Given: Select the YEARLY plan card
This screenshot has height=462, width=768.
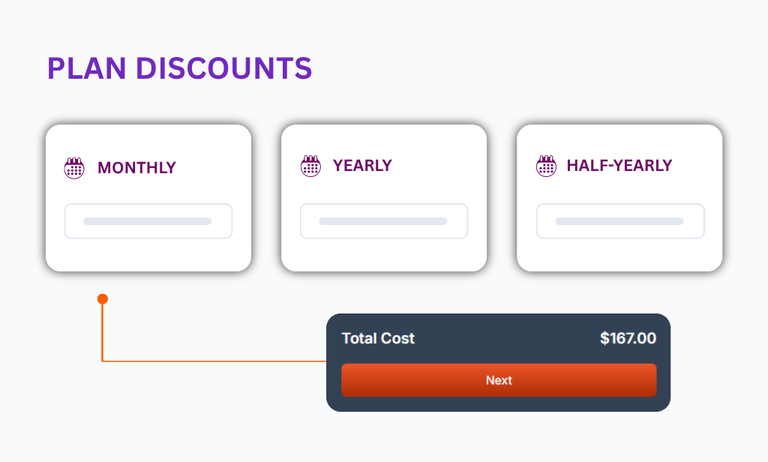Looking at the screenshot, I should tap(384, 198).
